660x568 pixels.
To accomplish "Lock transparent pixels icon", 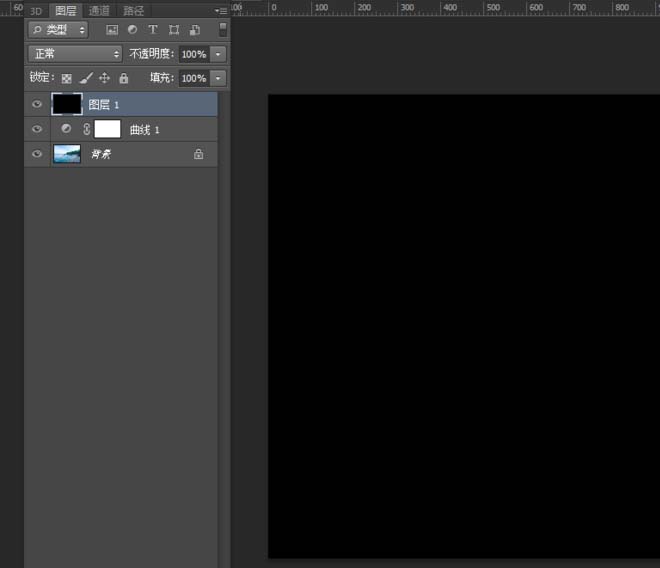I will pyautogui.click(x=67, y=78).
